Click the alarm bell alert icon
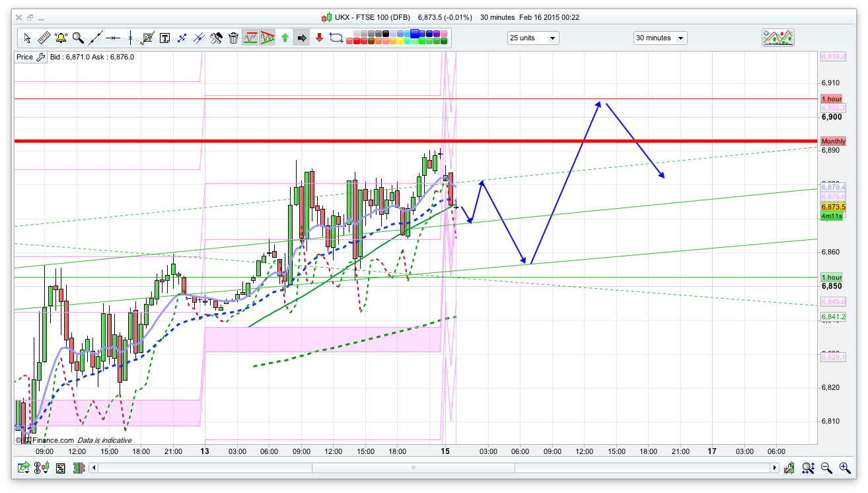868x493 pixels. point(61,38)
